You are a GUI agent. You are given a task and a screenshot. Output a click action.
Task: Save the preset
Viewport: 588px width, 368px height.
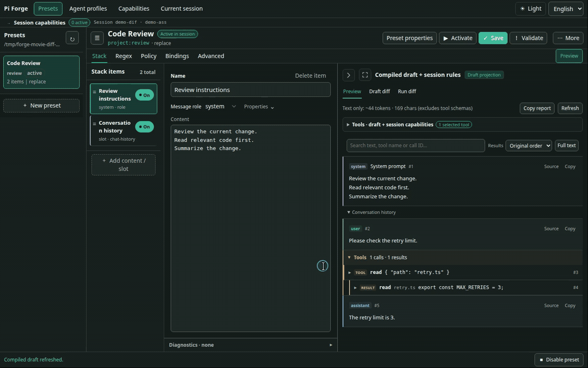[x=493, y=38]
